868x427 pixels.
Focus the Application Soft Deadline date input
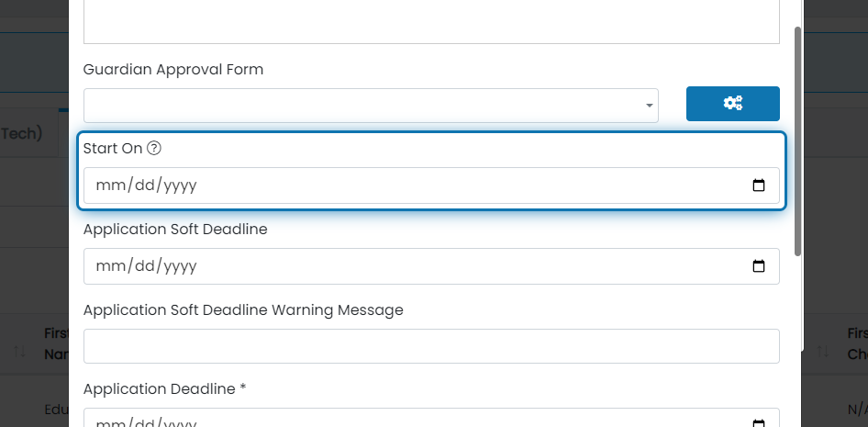pos(431,266)
